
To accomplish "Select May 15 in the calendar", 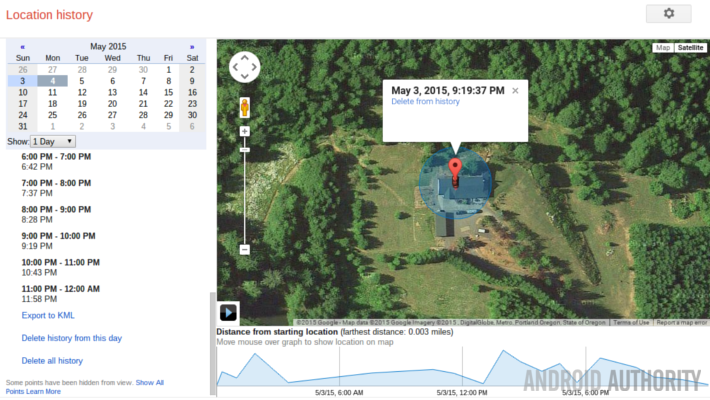I will tap(168, 92).
